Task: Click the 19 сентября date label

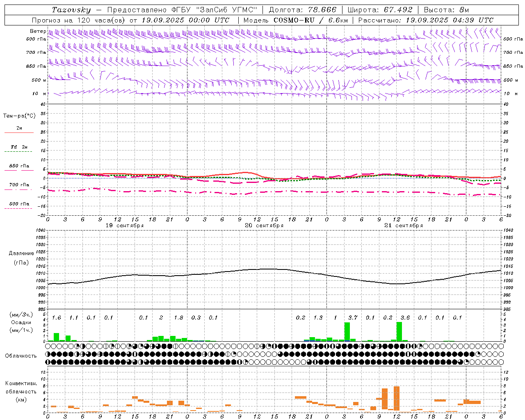Action: tap(125, 226)
